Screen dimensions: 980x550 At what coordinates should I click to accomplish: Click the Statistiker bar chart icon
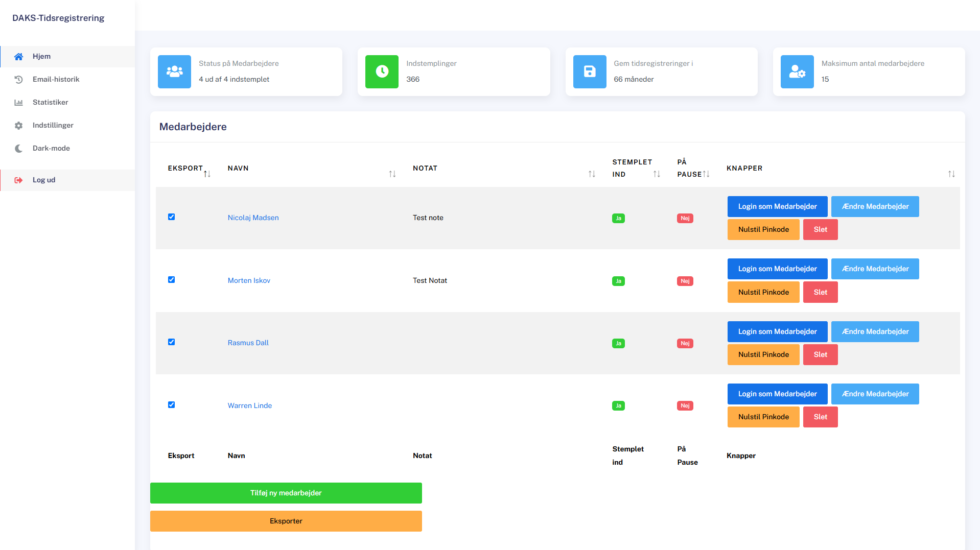pyautogui.click(x=18, y=103)
